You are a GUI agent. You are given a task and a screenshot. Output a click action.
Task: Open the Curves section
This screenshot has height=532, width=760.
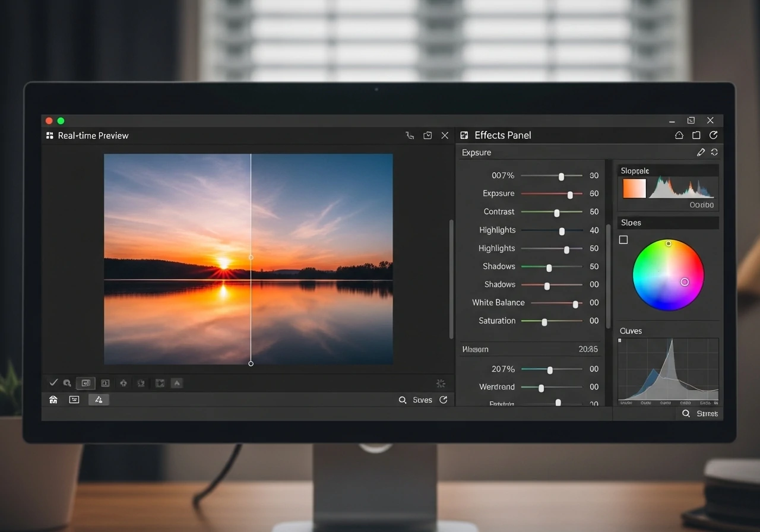pyautogui.click(x=631, y=331)
